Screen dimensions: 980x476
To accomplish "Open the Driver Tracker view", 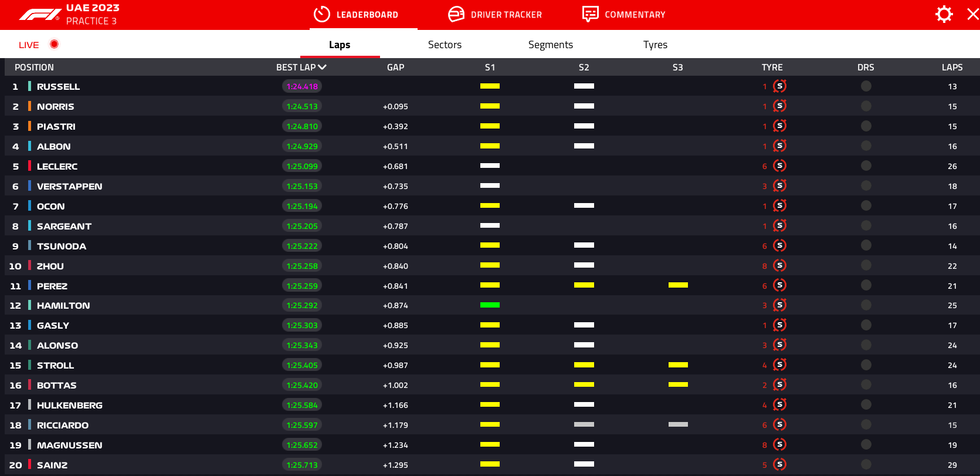I will (x=495, y=15).
